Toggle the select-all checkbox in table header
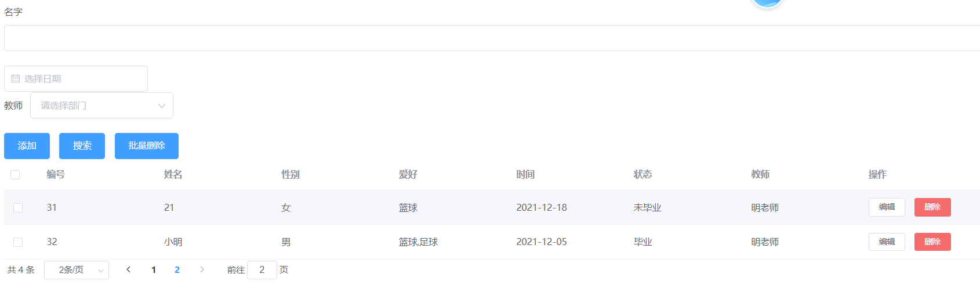 pos(15,175)
